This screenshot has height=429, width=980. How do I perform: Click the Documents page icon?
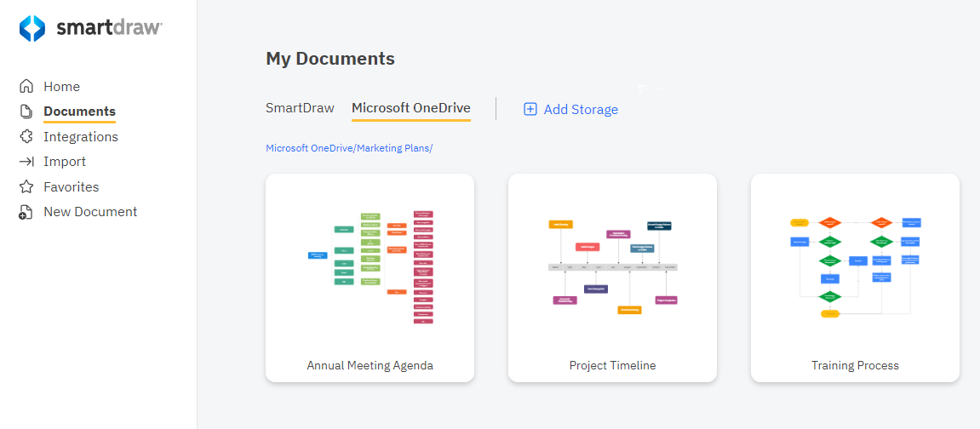click(26, 112)
